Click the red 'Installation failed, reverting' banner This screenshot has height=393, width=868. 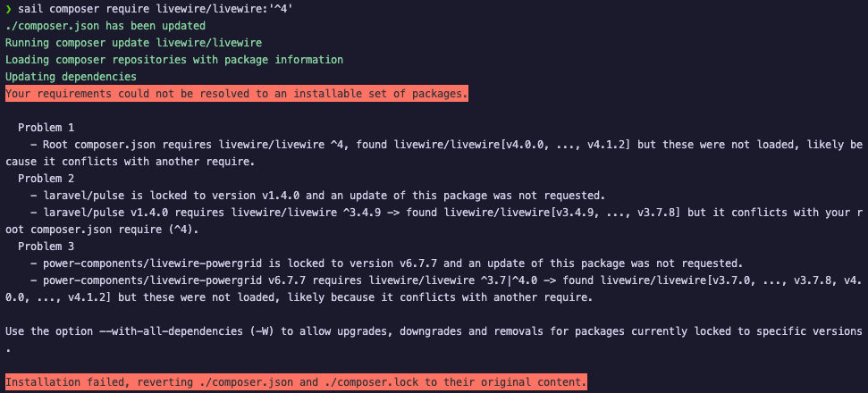pyautogui.click(x=296, y=382)
